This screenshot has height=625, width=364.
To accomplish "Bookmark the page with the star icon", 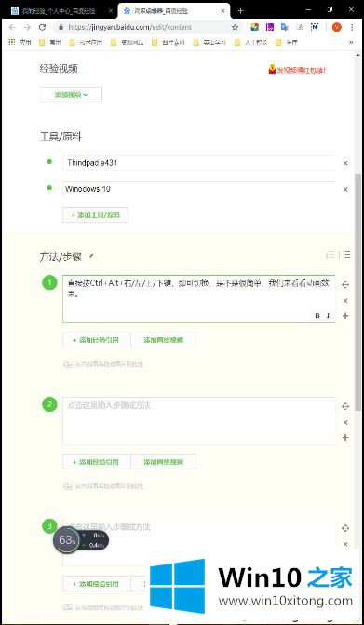I will tap(235, 28).
